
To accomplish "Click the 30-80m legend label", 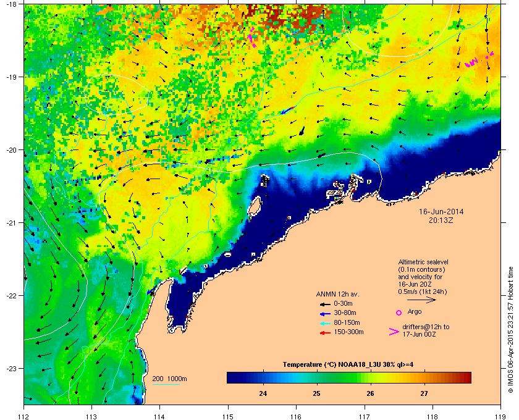I will coord(345,313).
